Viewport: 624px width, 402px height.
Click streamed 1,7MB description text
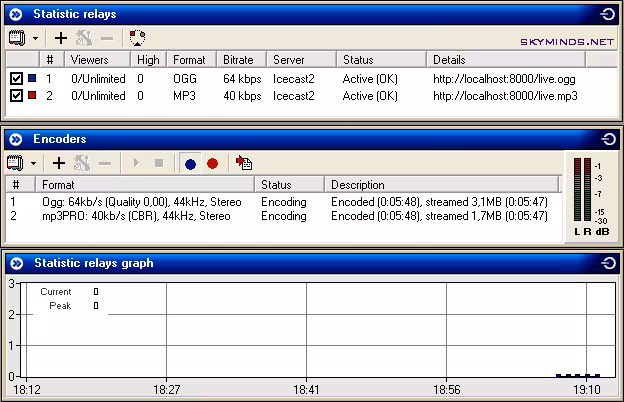pyautogui.click(x=463, y=216)
